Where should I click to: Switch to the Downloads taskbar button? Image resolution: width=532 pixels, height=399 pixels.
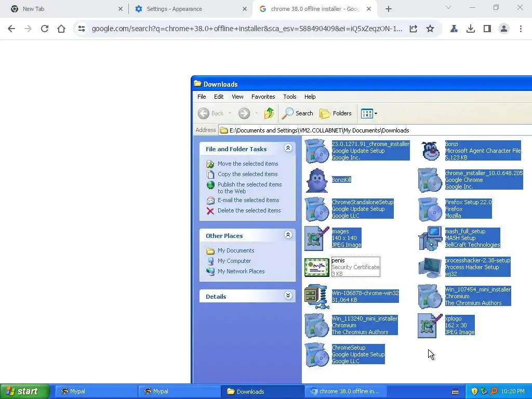tap(262, 392)
